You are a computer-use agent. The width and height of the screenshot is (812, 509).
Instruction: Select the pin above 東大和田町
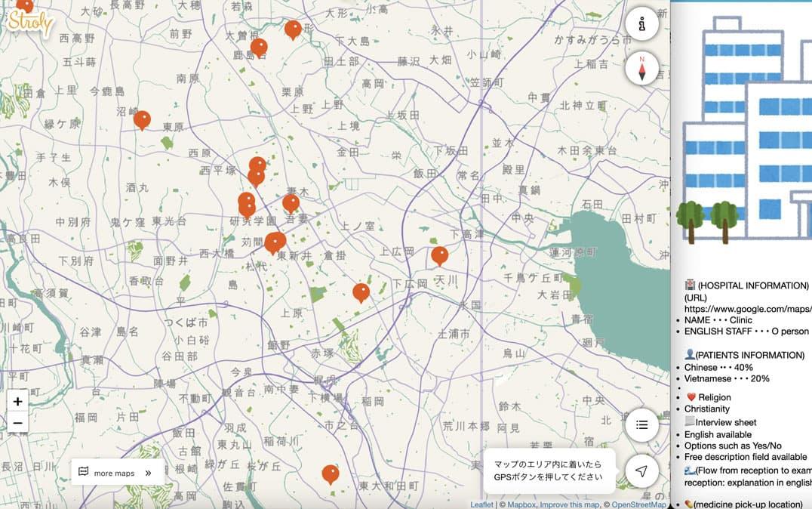(x=331, y=474)
